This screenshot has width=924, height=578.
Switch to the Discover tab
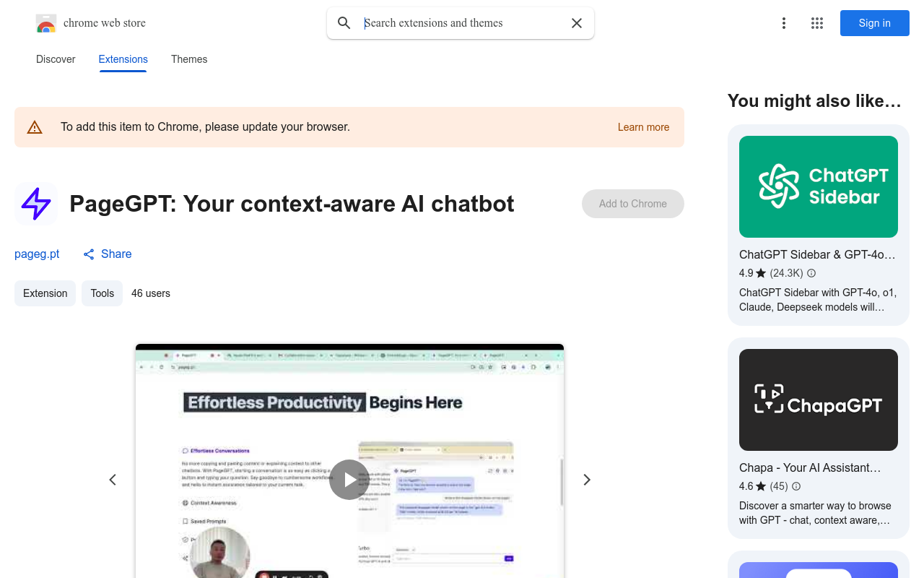[x=56, y=59]
